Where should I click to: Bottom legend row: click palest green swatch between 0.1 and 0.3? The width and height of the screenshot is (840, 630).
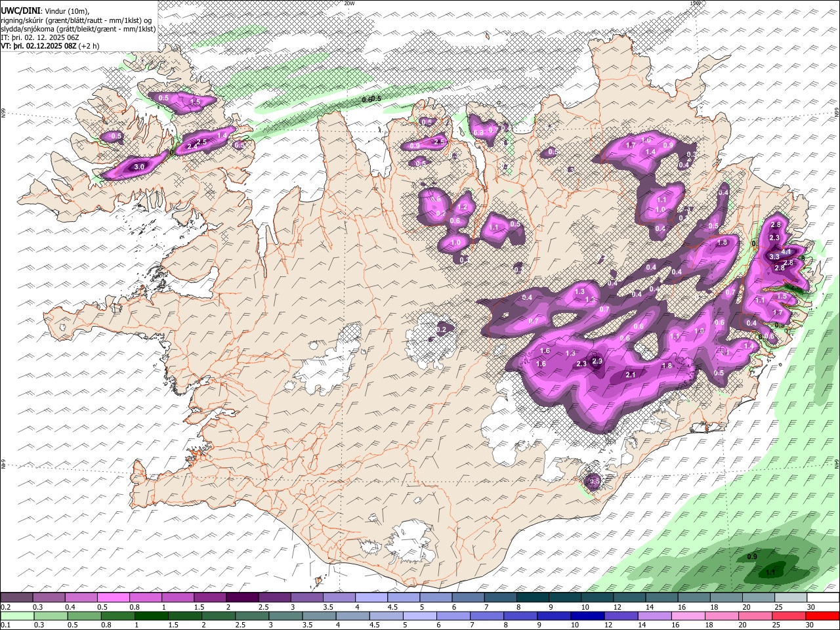tap(17, 616)
